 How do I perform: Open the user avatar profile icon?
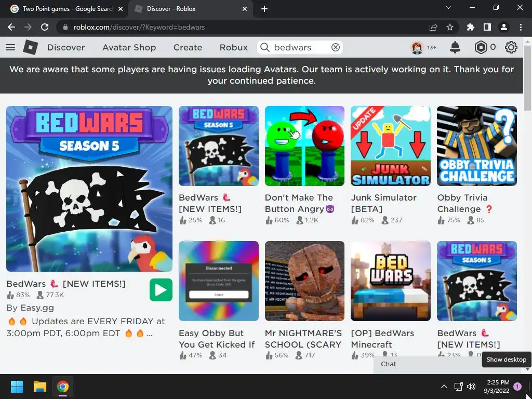(417, 47)
